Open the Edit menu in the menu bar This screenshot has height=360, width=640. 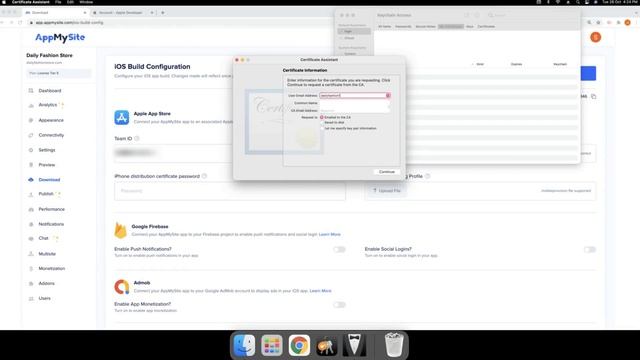tap(70, 2)
